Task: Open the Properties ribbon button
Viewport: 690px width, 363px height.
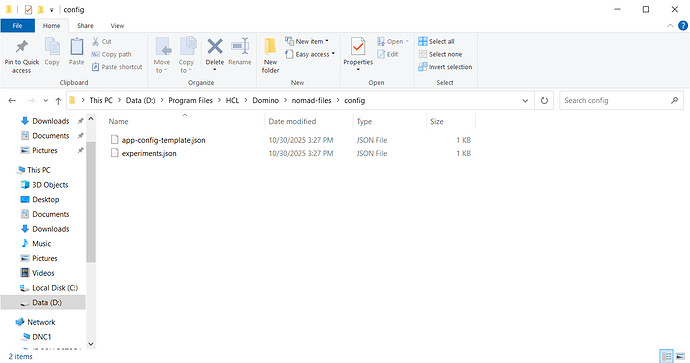Action: tap(358, 53)
